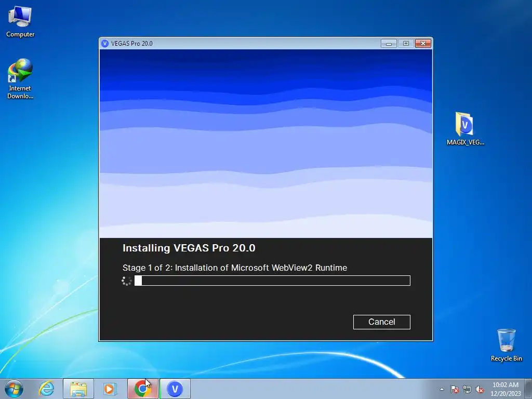This screenshot has width=532, height=399.
Task: Launch Internet Explorer from the taskbar
Action: pos(46,389)
